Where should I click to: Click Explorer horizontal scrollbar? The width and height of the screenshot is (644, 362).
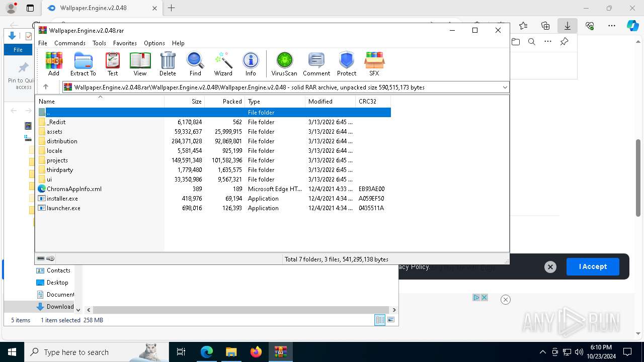pos(241,310)
